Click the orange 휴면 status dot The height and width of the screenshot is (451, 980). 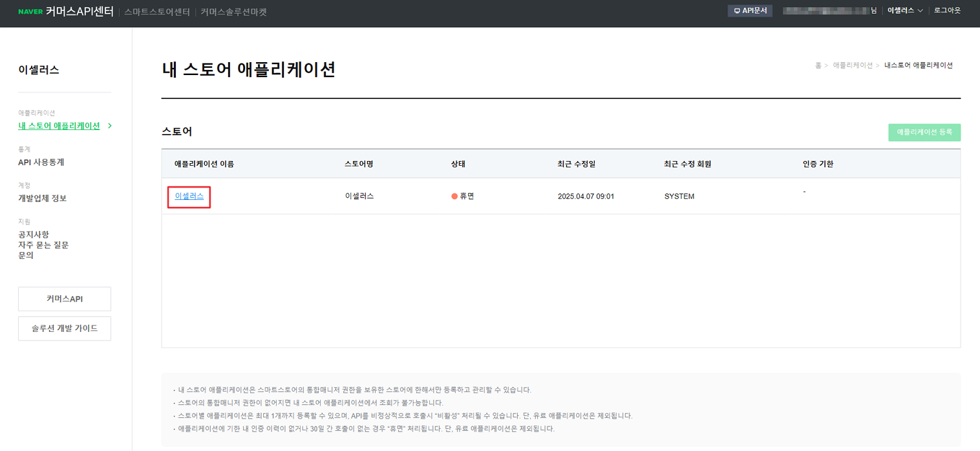454,196
